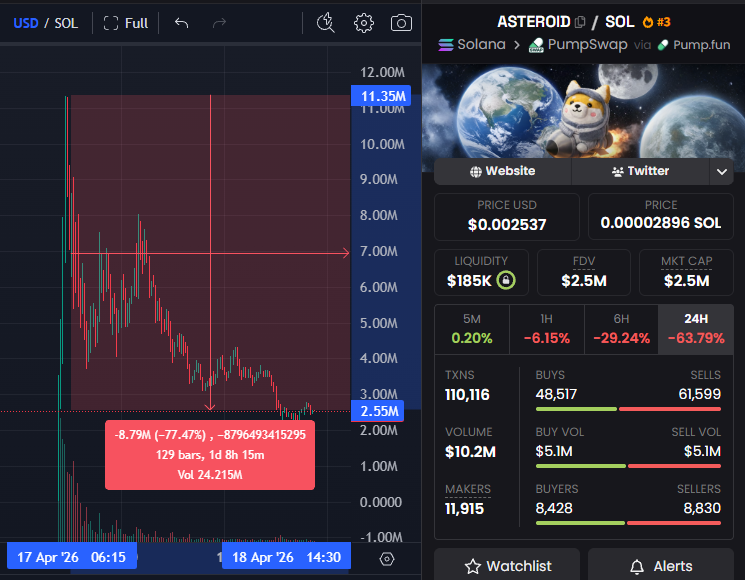Open the Solana chain link
The width and height of the screenshot is (745, 580).
pyautogui.click(x=472, y=45)
